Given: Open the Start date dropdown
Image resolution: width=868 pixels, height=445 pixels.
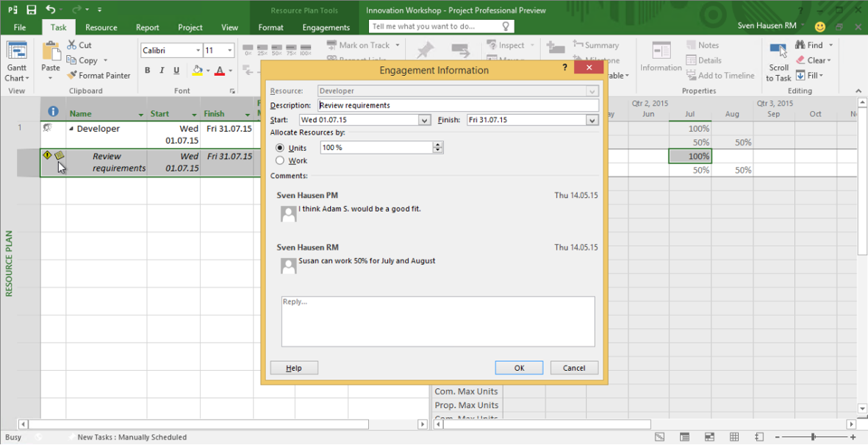Looking at the screenshot, I should (424, 120).
